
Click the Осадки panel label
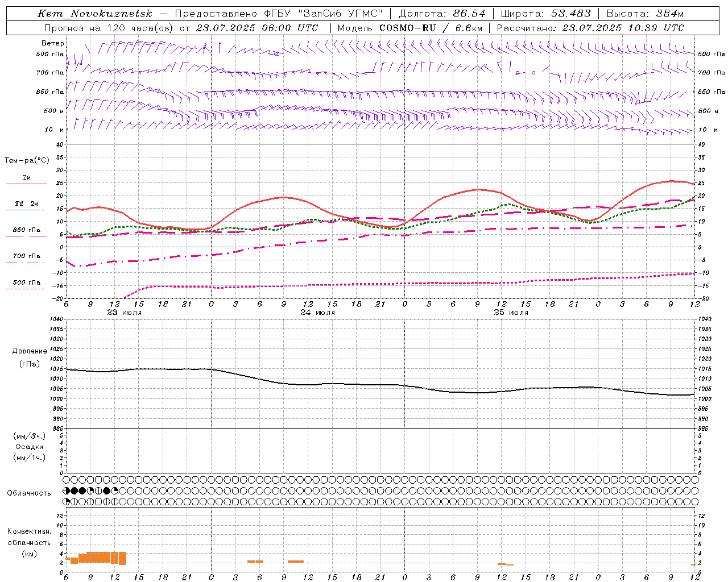30,447
